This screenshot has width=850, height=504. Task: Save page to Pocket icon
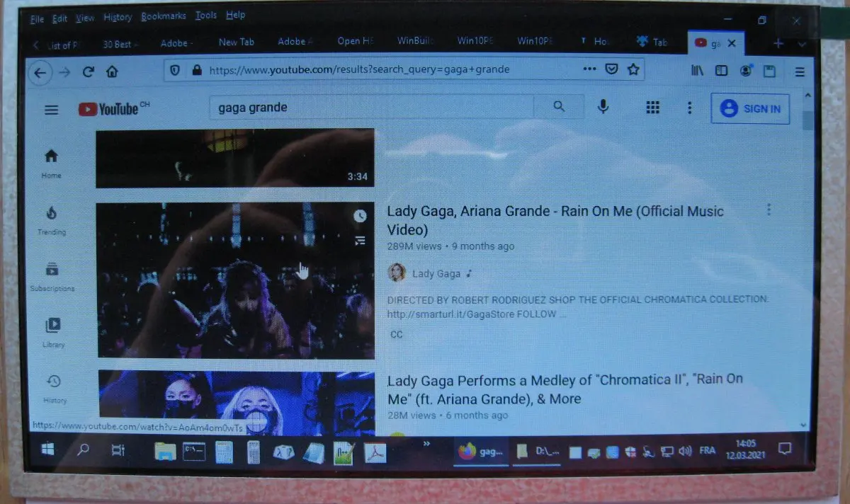point(611,69)
